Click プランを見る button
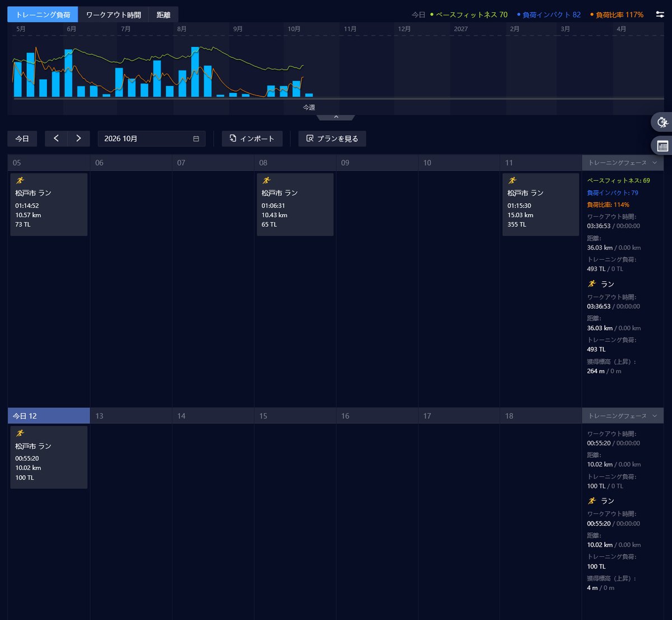The image size is (672, 620). pos(332,139)
